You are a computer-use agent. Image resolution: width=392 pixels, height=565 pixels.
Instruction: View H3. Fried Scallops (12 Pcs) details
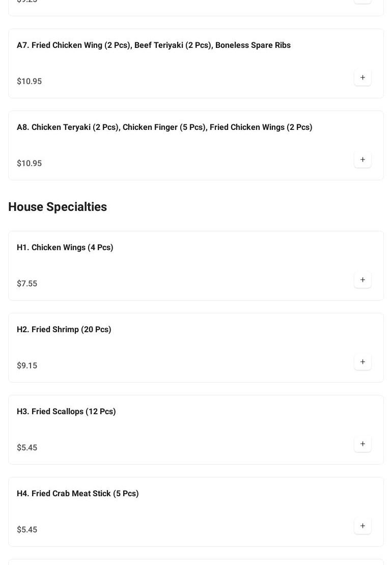pos(66,412)
